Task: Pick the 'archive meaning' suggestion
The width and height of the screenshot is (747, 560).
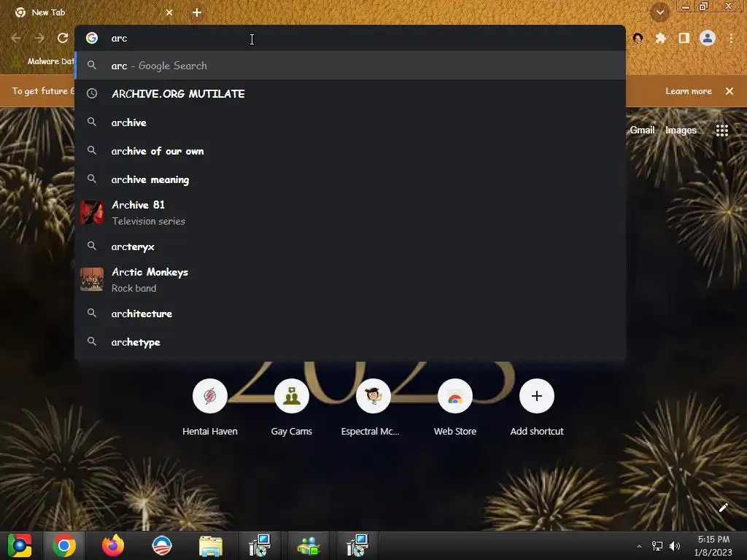Action: [350, 179]
